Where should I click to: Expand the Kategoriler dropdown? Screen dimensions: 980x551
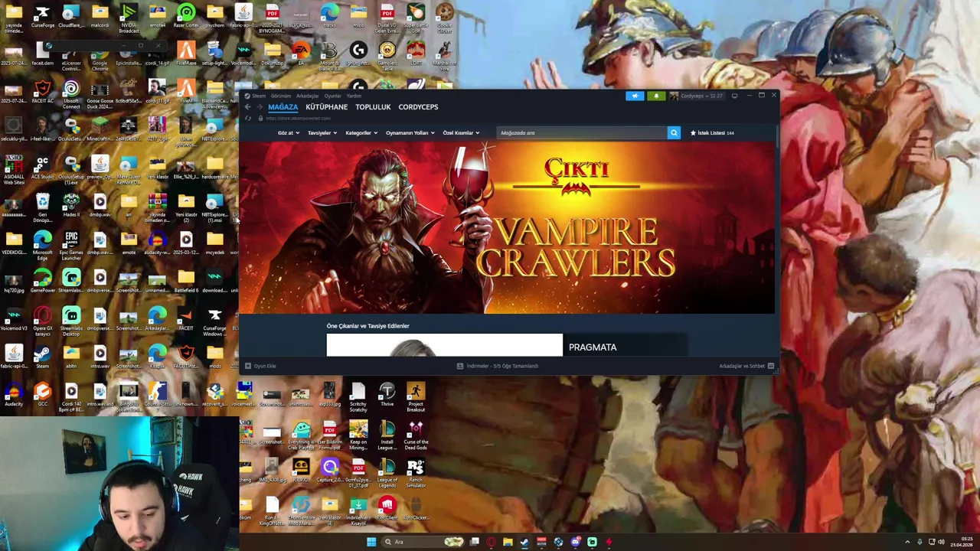click(361, 133)
